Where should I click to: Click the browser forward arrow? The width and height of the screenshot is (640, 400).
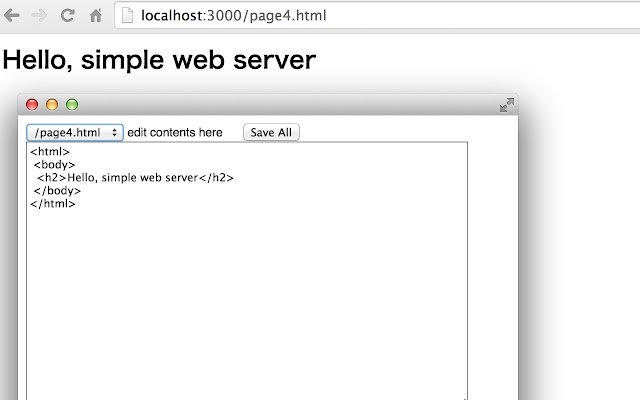(39, 16)
